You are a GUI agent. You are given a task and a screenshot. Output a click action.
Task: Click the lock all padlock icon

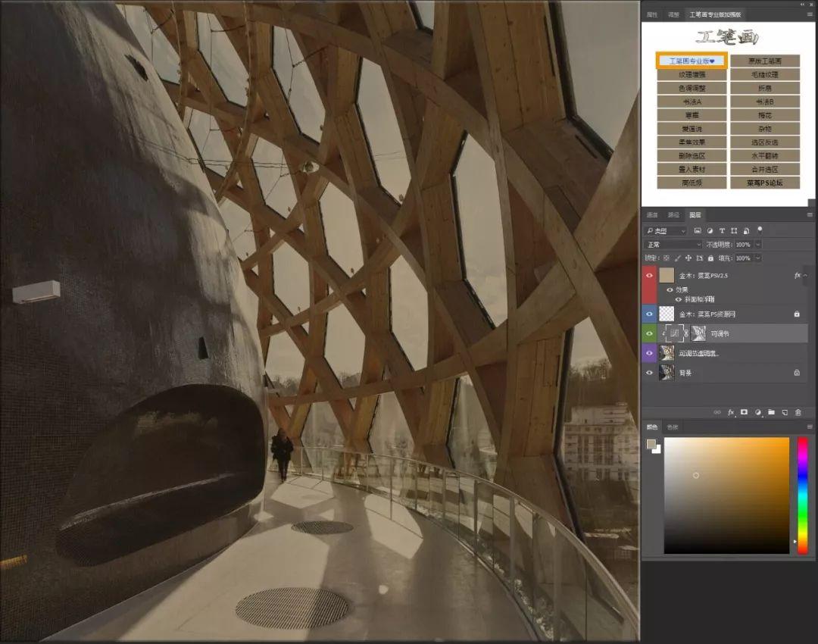(x=710, y=258)
